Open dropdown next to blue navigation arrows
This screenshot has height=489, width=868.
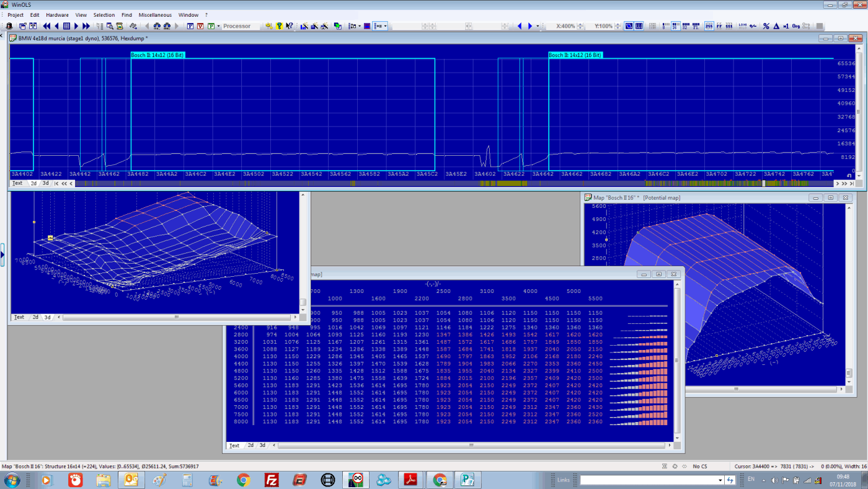[x=538, y=26]
